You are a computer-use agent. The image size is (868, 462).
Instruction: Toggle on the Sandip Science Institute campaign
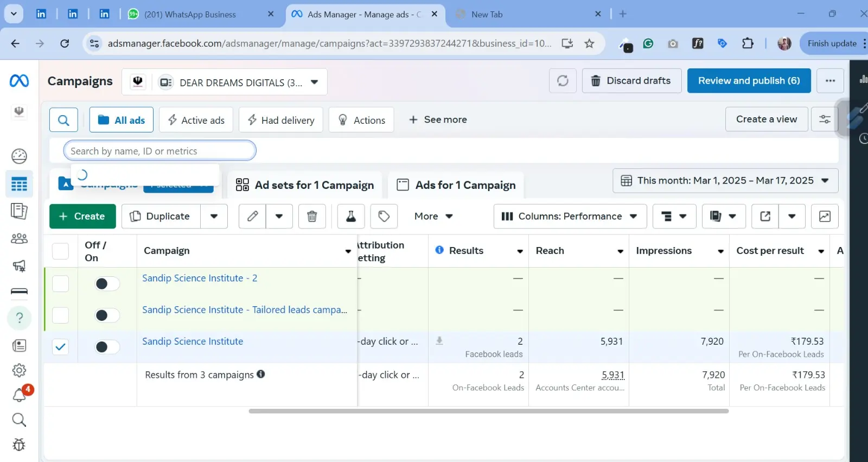pos(107,347)
